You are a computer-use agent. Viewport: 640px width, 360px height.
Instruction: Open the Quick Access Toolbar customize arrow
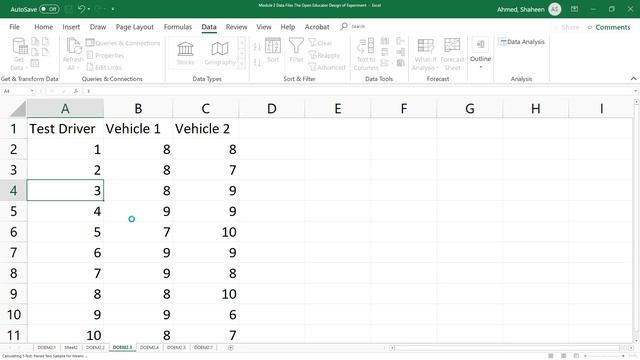(113, 9)
